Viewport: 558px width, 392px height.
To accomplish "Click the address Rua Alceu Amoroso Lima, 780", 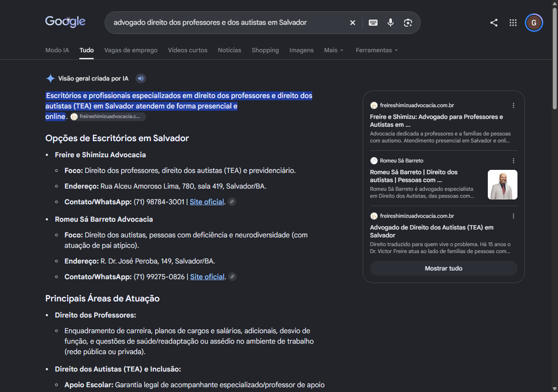I will coord(147,186).
